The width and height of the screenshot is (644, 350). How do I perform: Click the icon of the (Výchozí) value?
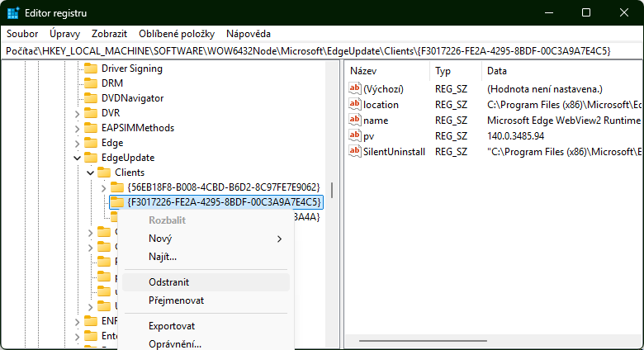point(355,89)
